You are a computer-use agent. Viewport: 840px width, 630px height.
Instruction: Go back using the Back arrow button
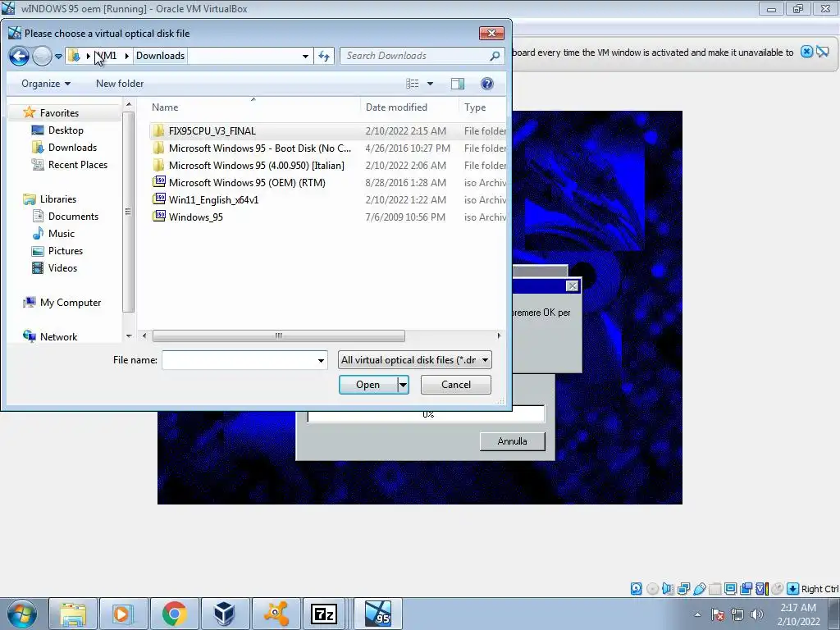click(x=20, y=56)
